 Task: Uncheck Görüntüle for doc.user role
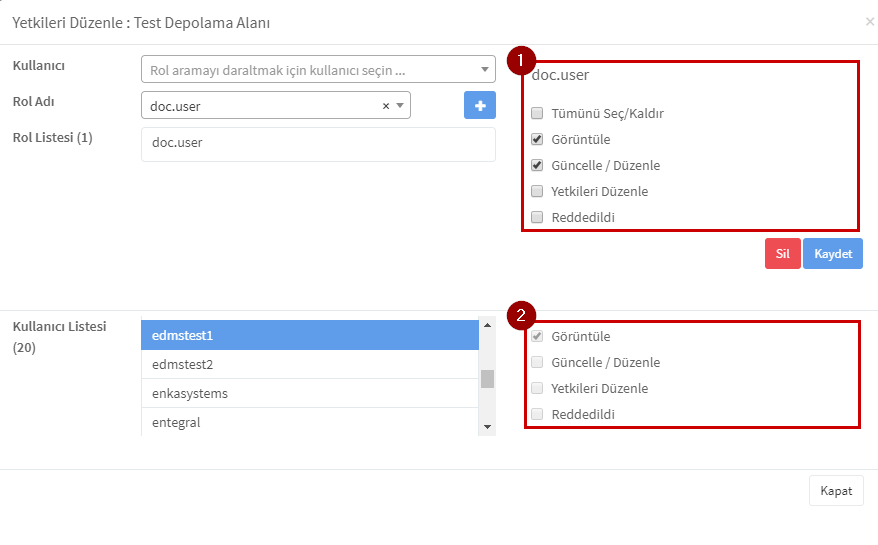[537, 139]
